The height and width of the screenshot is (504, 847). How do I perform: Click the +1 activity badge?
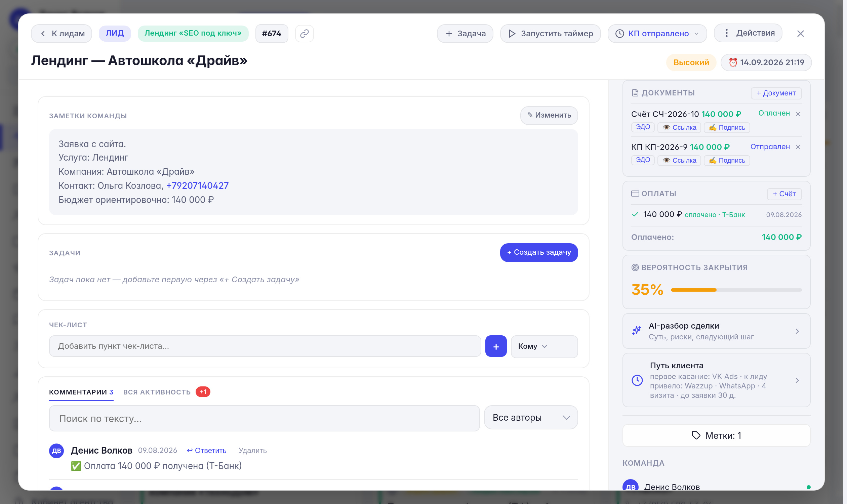203,391
